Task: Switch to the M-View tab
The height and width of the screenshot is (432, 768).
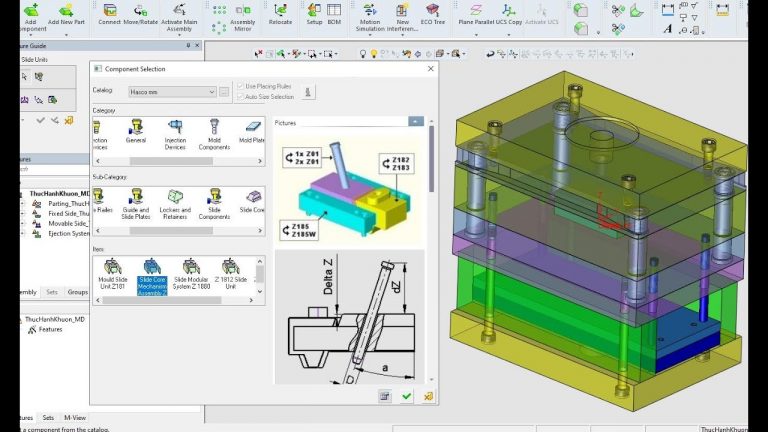Action: (x=75, y=418)
